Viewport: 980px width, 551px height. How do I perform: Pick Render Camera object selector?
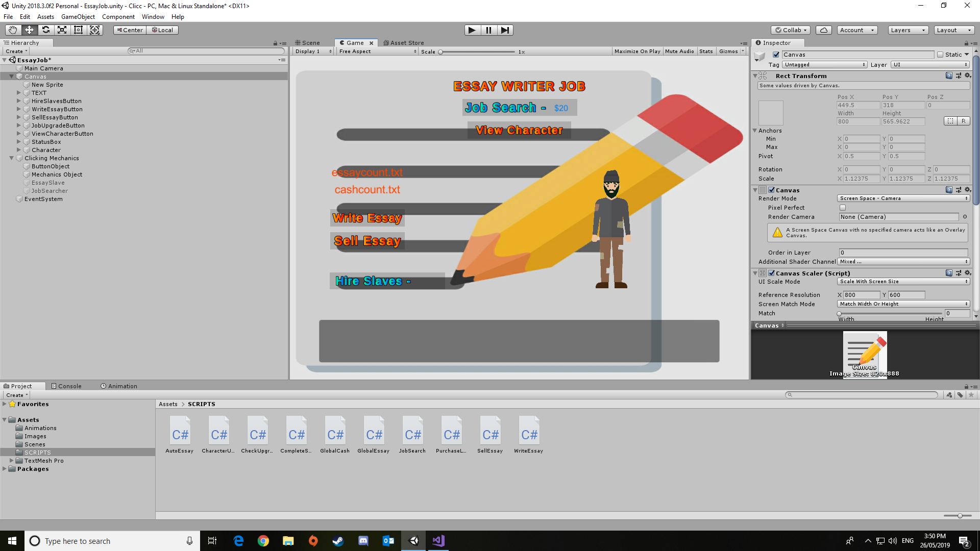(965, 217)
